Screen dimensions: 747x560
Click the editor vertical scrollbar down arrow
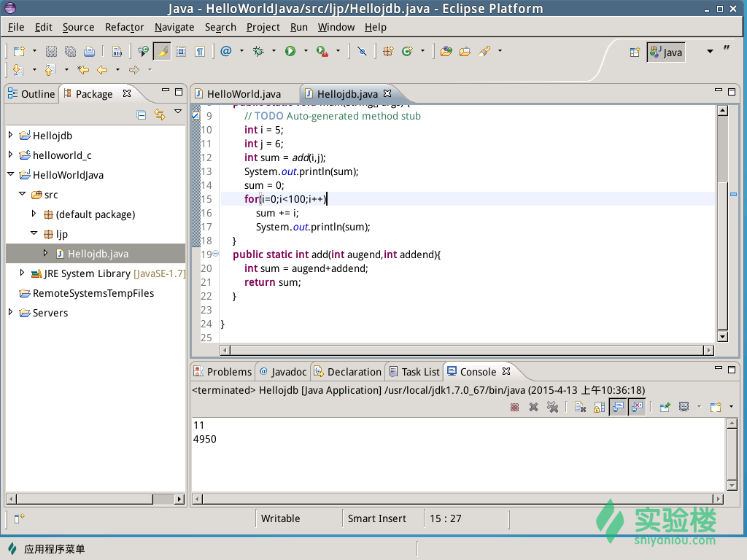pos(723,337)
